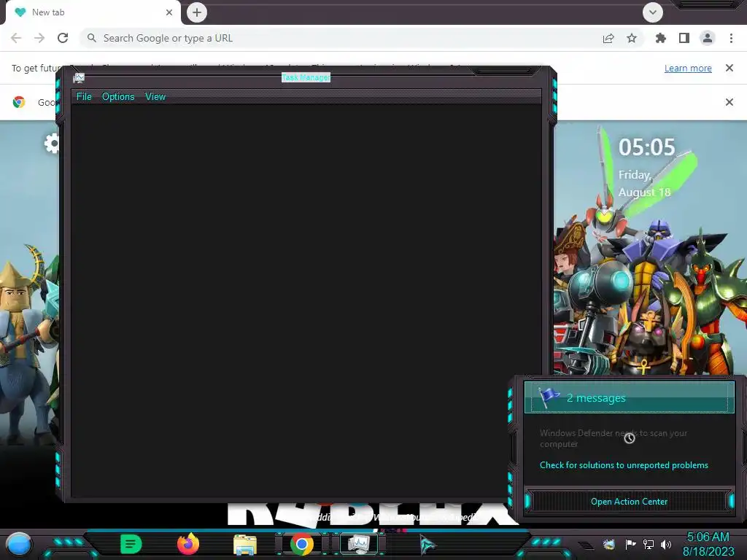Check for solutions to unreported problems
The height and width of the screenshot is (560, 747).
pyautogui.click(x=624, y=465)
